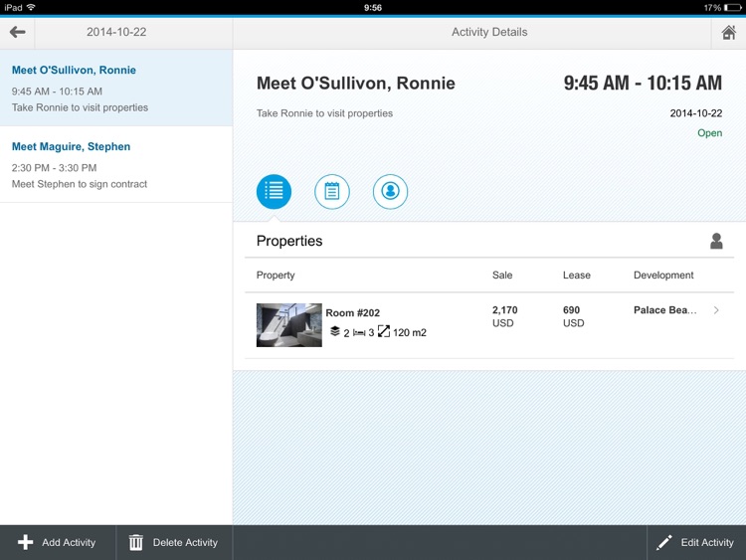
Task: Click the green Open status text
Action: pos(709,133)
